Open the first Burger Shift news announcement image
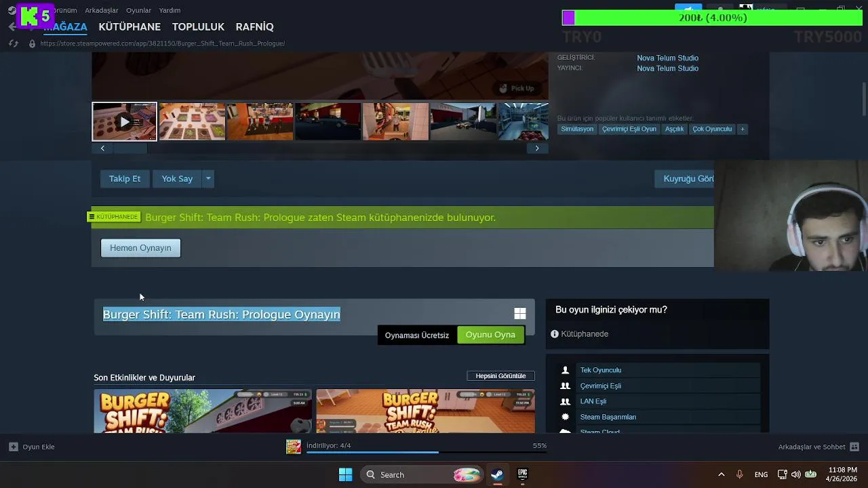Image resolution: width=868 pixels, height=488 pixels. [x=203, y=411]
